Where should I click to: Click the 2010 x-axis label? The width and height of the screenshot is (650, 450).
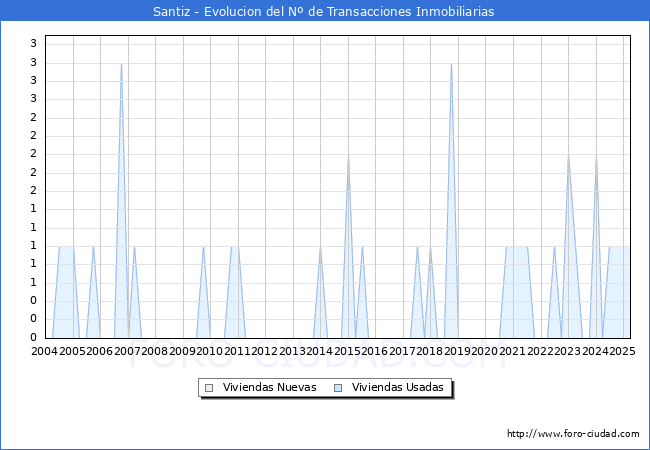[x=210, y=351]
